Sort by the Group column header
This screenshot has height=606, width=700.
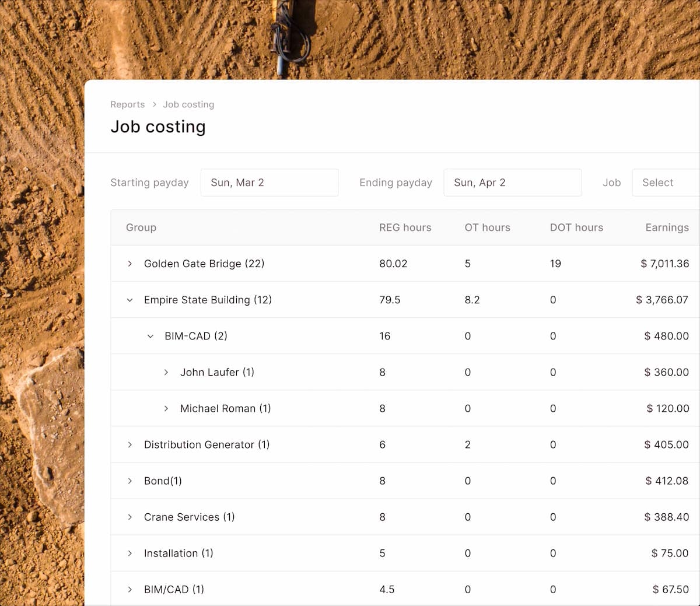coord(141,227)
